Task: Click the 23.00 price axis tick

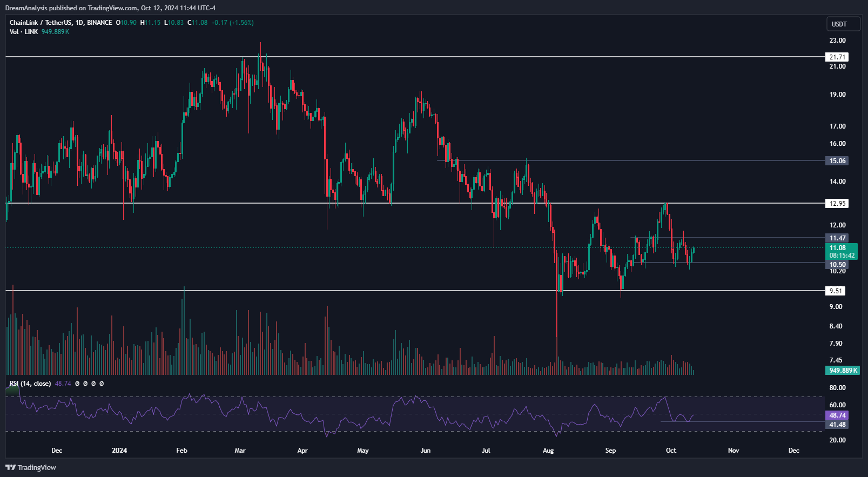Action: point(838,41)
